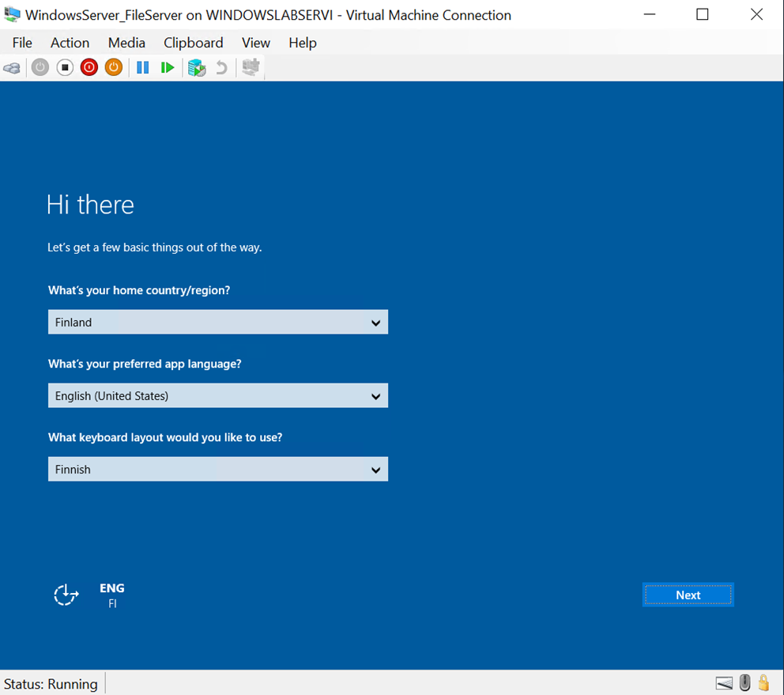Open the Ease of Access menu
This screenshot has height=695, width=784.
pyautogui.click(x=66, y=595)
